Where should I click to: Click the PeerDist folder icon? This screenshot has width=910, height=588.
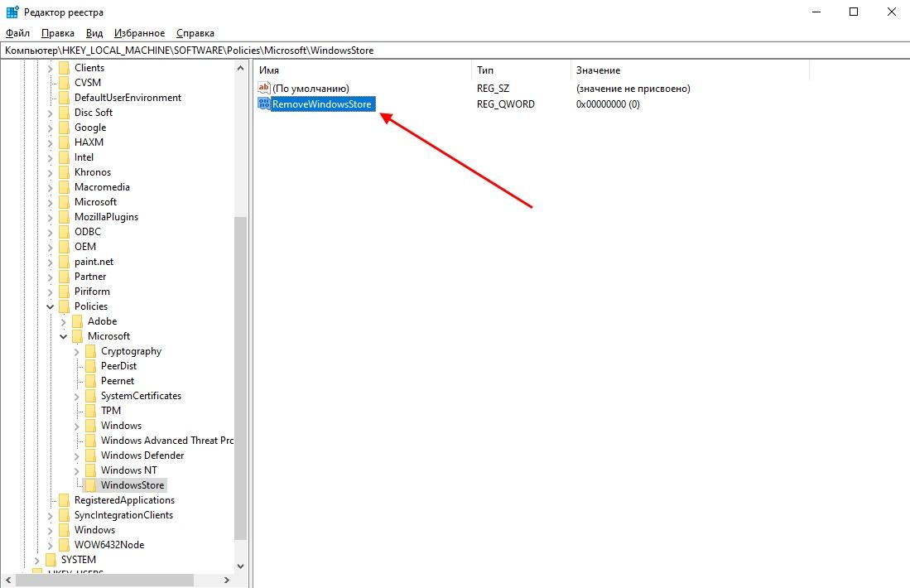pos(90,366)
